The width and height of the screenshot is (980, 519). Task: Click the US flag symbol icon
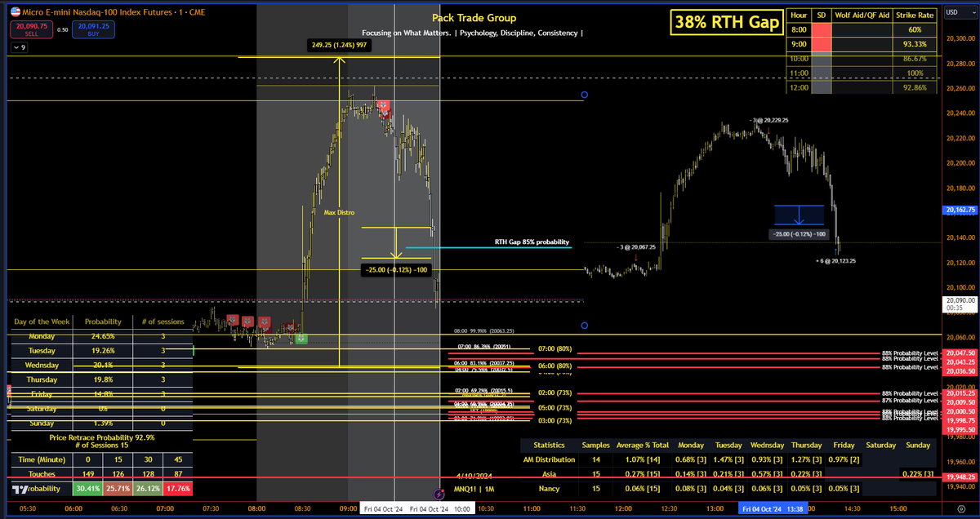15,11
